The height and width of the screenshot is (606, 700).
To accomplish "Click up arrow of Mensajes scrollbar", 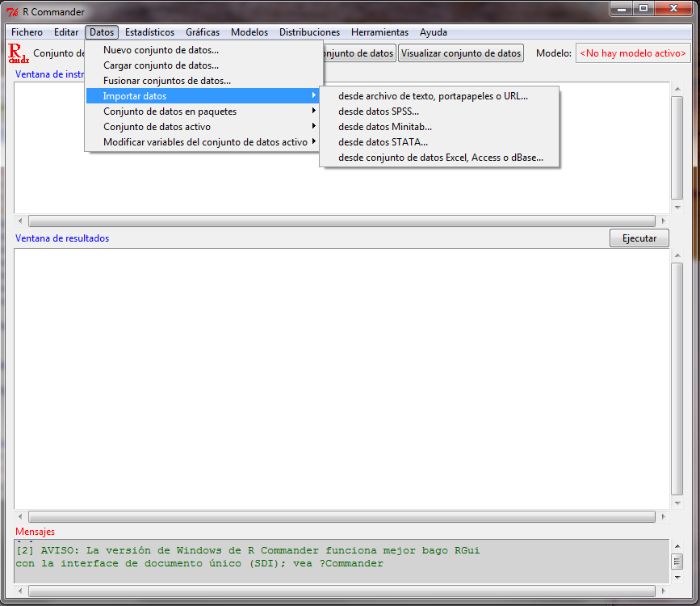I will pyautogui.click(x=677, y=546).
